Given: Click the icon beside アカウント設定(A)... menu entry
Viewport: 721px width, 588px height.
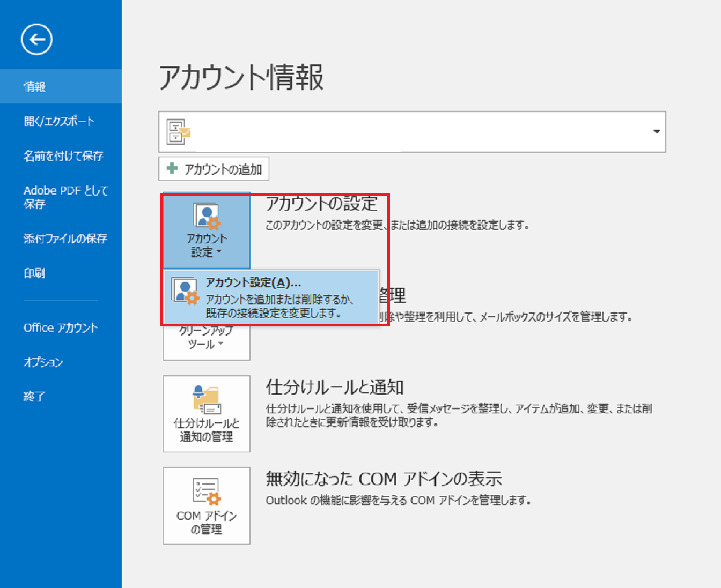Looking at the screenshot, I should click(185, 292).
